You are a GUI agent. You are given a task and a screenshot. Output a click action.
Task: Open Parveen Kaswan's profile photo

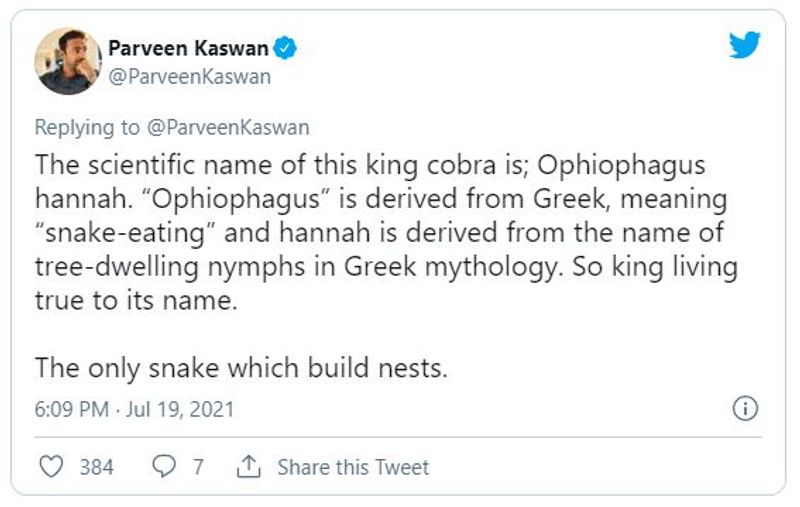(x=68, y=61)
